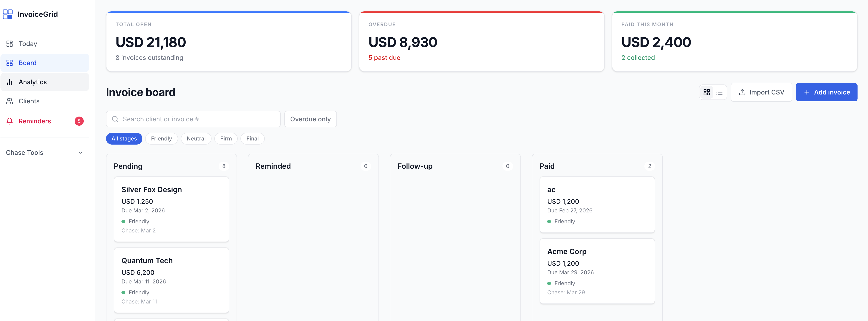Viewport: 868px width, 321px height.
Task: Click the Today sidebar icon
Action: click(x=9, y=44)
